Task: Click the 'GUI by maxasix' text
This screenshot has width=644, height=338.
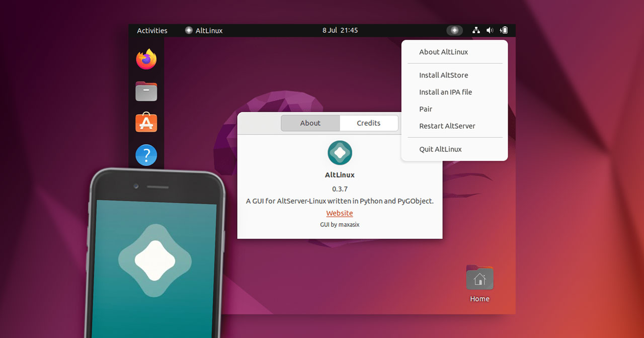Action: (340, 225)
